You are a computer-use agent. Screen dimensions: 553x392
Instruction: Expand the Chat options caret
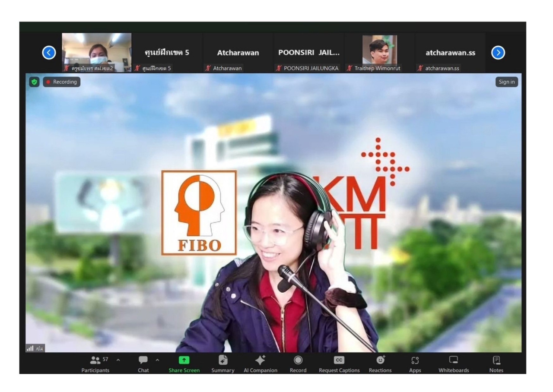pos(157,360)
